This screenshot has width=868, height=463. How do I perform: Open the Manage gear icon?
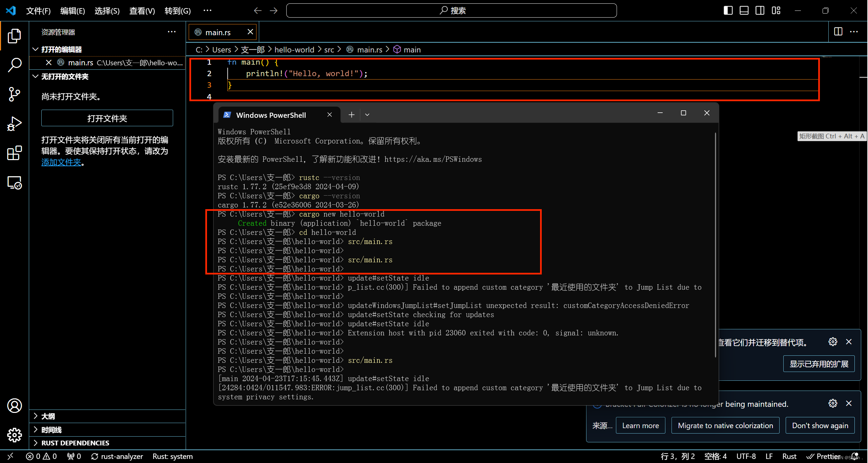pos(14,435)
